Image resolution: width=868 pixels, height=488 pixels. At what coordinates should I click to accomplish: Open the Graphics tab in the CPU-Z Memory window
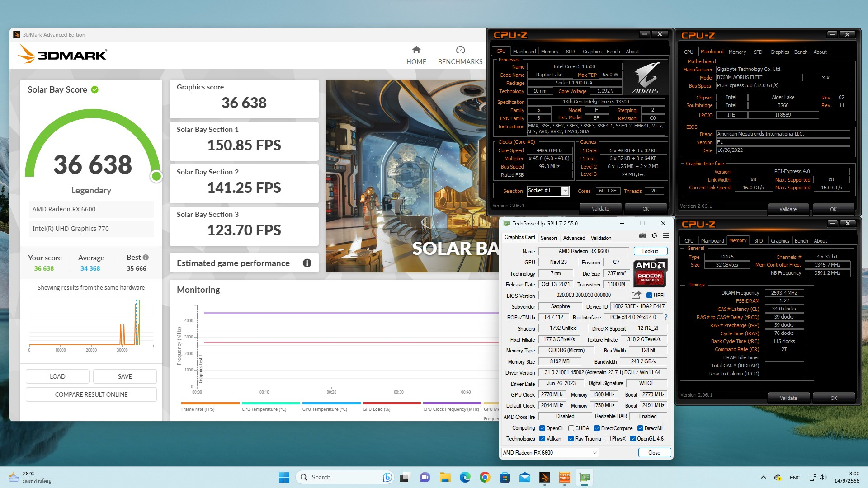[x=780, y=241]
